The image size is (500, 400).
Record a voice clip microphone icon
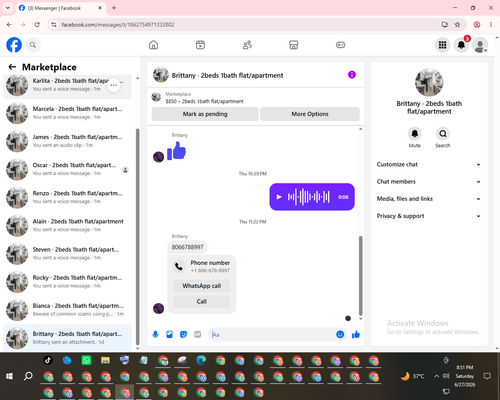[x=155, y=334]
